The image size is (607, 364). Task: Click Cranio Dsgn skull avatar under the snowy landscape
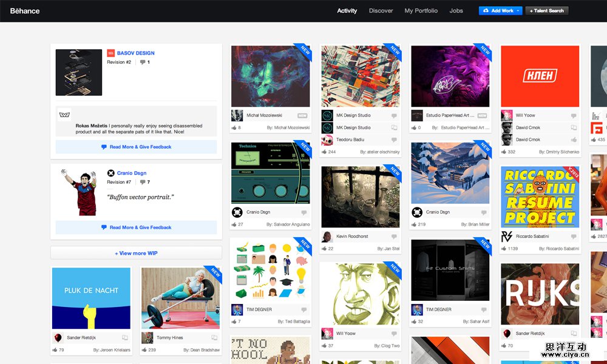[x=417, y=212]
